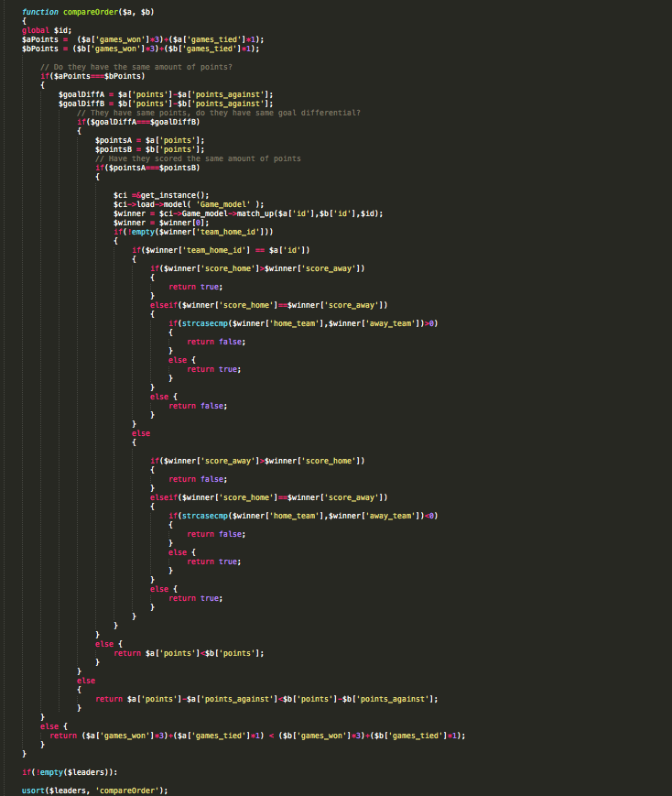Click the final return comparing games_won*3 totals
The height and width of the screenshot is (796, 672).
pyautogui.click(x=257, y=735)
